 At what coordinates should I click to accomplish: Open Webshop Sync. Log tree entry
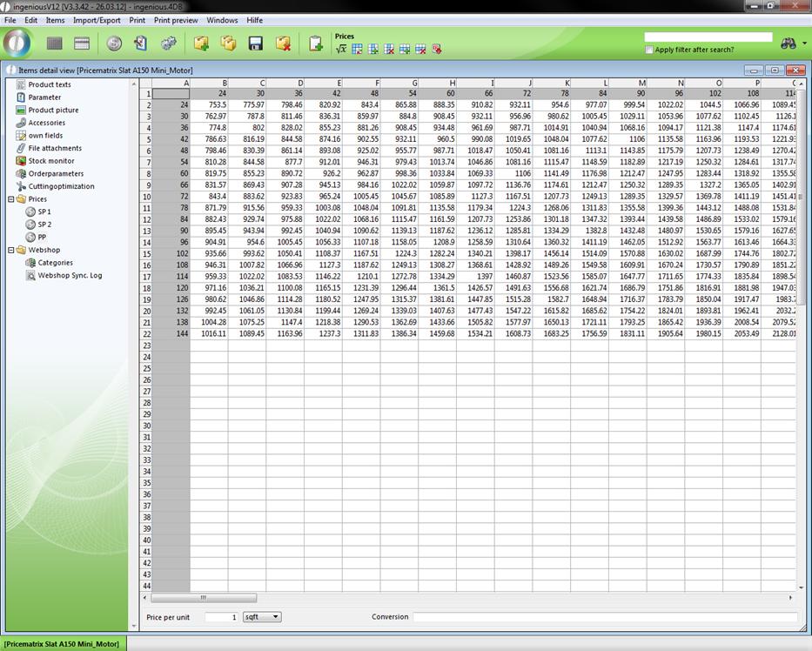tap(69, 275)
